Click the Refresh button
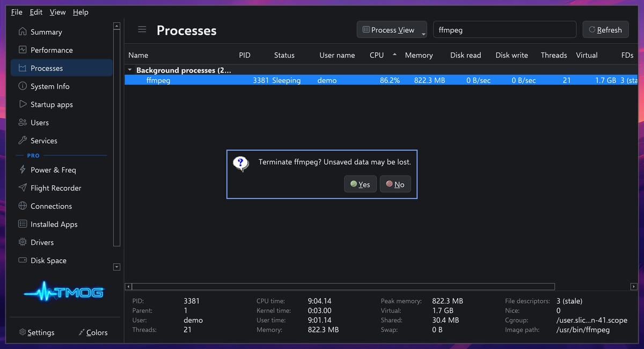 coord(605,30)
